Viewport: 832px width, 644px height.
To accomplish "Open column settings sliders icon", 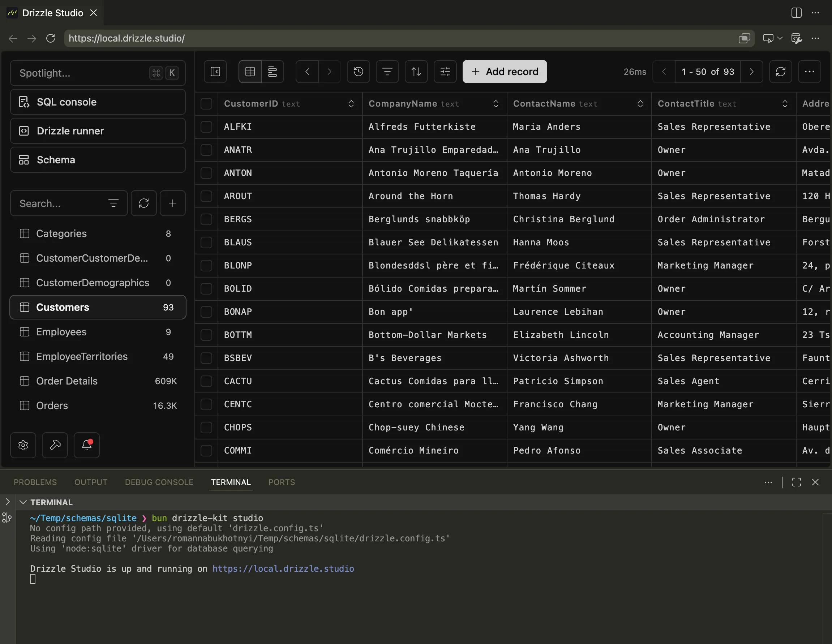I will click(445, 72).
